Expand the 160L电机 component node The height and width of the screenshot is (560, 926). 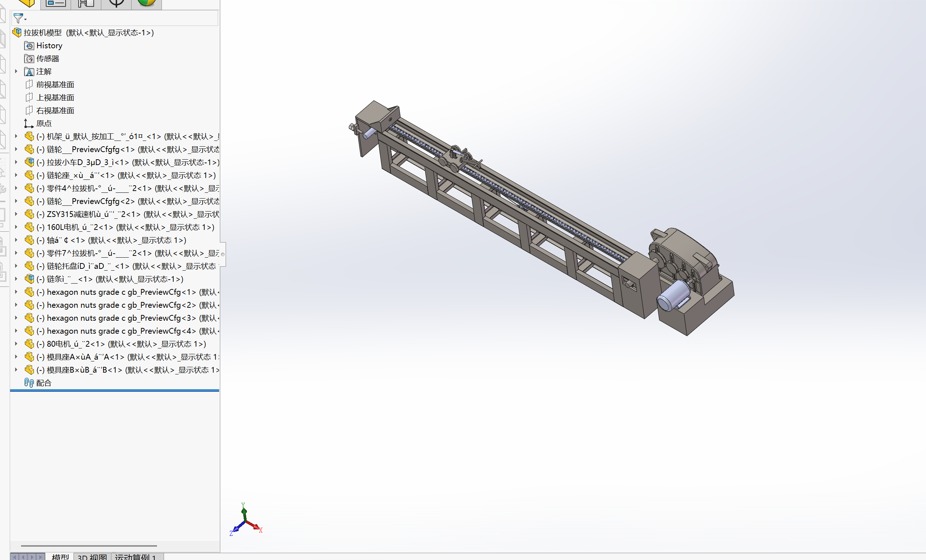pyautogui.click(x=16, y=227)
